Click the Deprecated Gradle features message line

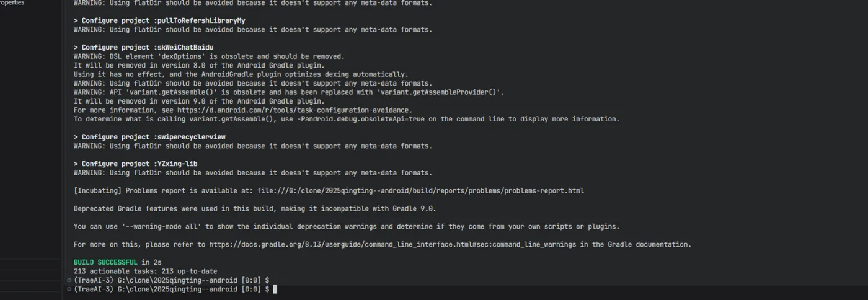(x=255, y=209)
